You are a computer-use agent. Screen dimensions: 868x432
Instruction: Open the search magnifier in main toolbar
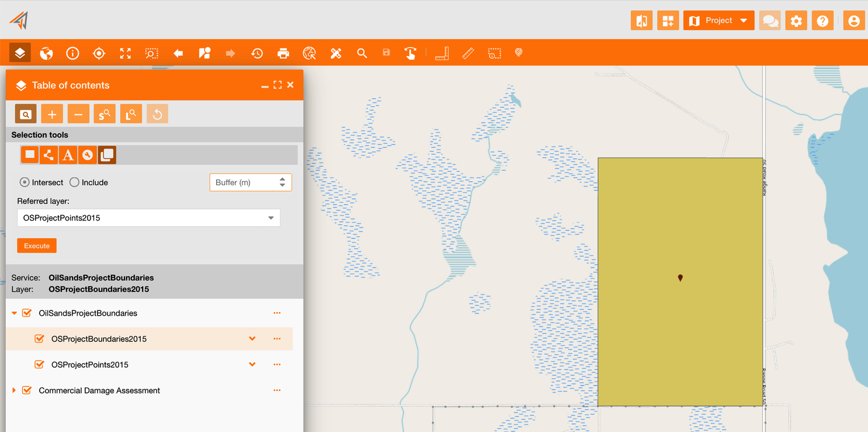(362, 53)
